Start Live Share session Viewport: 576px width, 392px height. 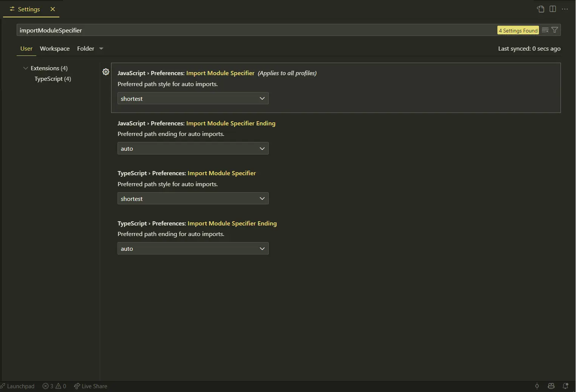[90, 386]
